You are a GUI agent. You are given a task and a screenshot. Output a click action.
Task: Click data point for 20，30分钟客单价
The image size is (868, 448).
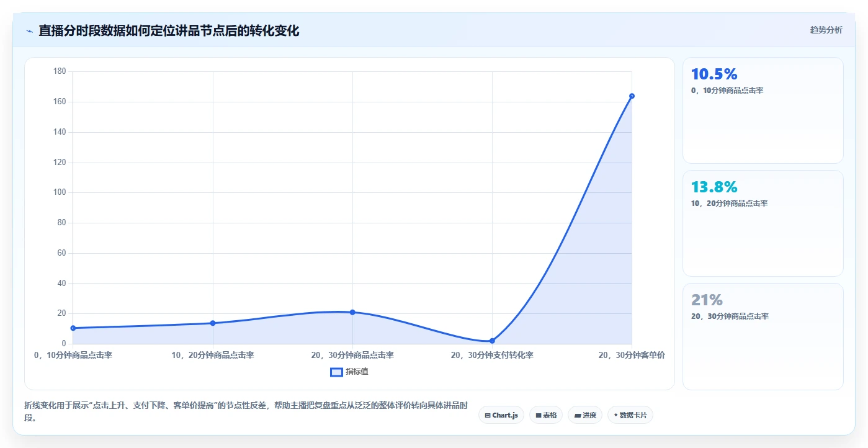[632, 96]
